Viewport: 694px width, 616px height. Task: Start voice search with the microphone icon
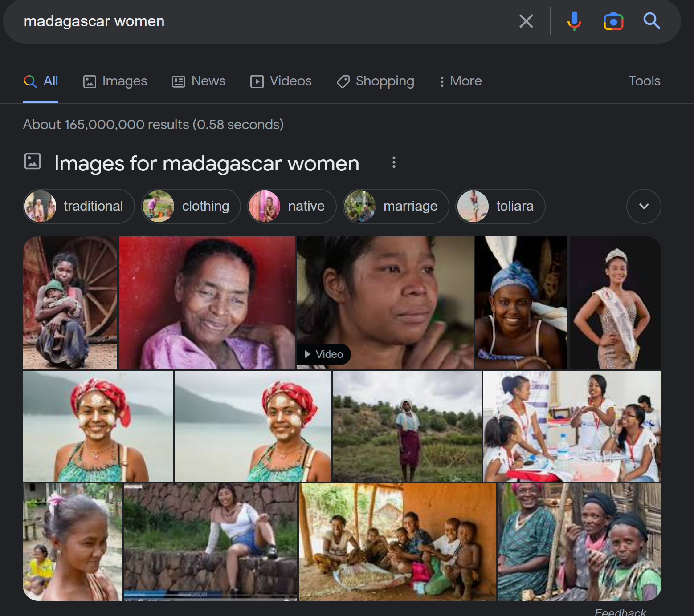[574, 21]
